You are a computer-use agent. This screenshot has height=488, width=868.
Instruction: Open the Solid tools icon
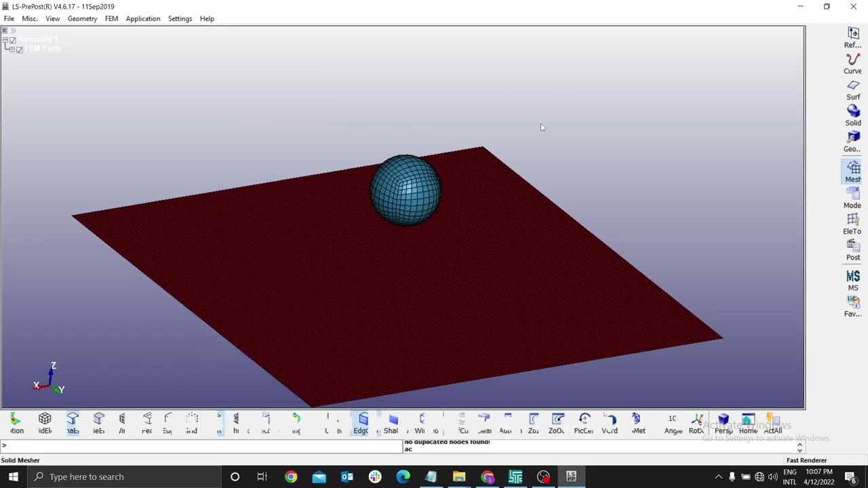point(853,116)
